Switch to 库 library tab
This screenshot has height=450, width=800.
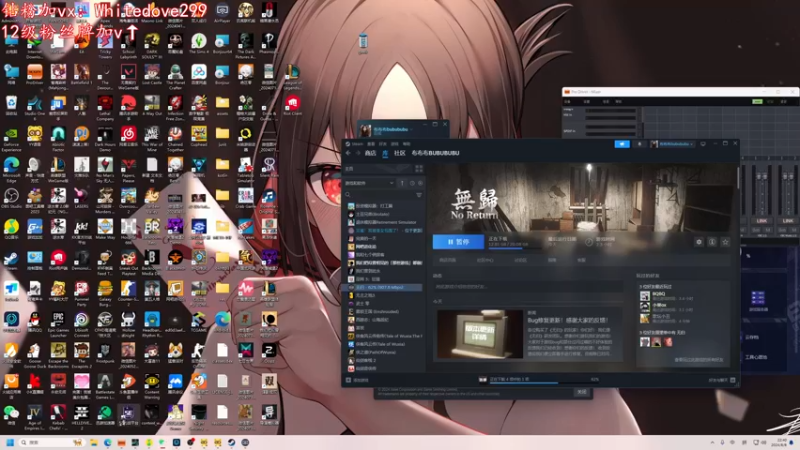point(385,153)
